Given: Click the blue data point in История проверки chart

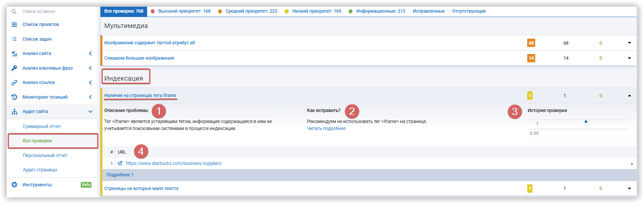Looking at the screenshot, I should (586, 122).
